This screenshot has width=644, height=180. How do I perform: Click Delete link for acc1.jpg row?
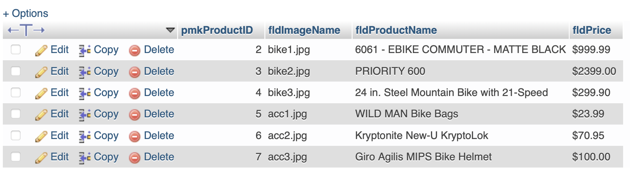coord(159,114)
